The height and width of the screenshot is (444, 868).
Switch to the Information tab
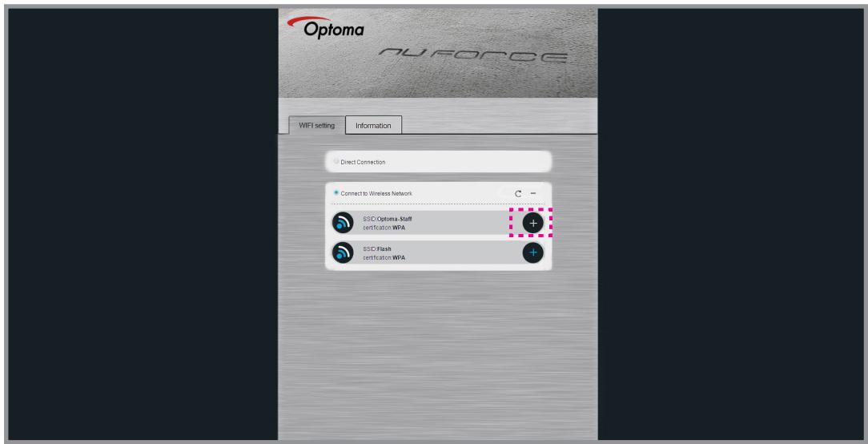(x=373, y=125)
